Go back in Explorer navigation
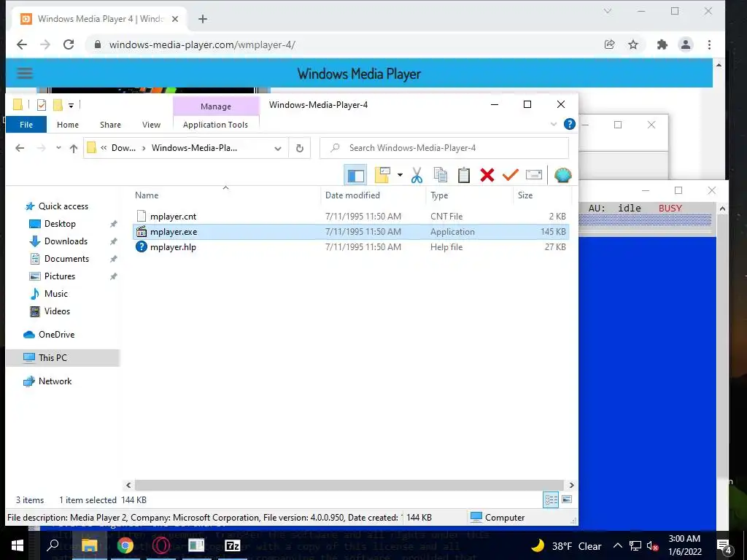747x560 pixels. pyautogui.click(x=20, y=148)
